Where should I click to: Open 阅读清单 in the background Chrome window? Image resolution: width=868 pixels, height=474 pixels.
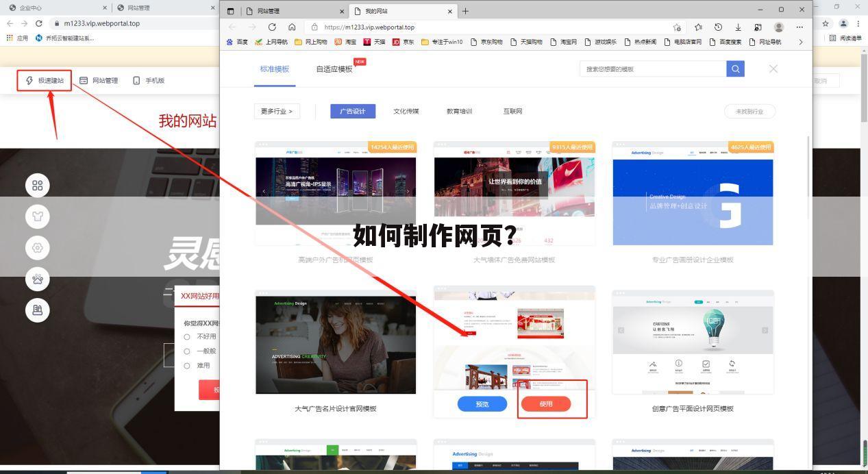847,38
